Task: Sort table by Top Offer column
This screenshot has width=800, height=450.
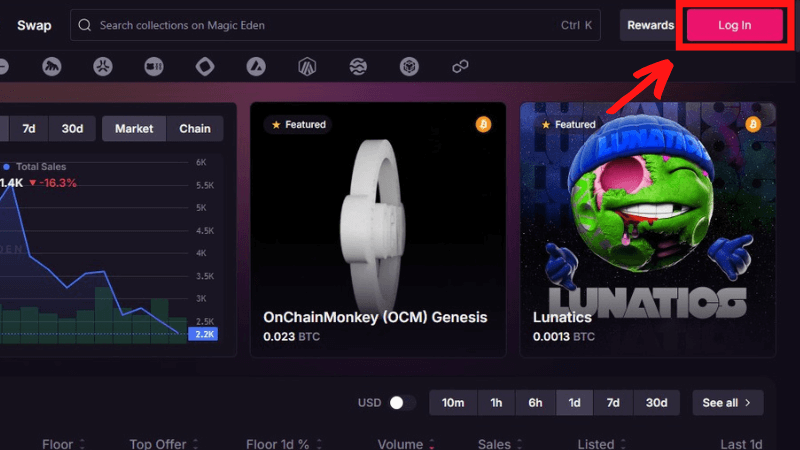Action: click(163, 444)
